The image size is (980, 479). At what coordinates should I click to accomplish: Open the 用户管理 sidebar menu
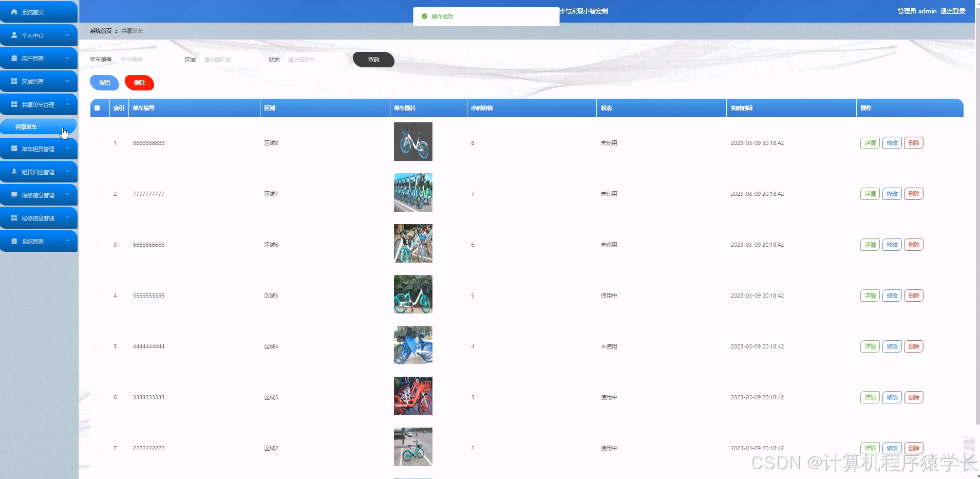[39, 58]
